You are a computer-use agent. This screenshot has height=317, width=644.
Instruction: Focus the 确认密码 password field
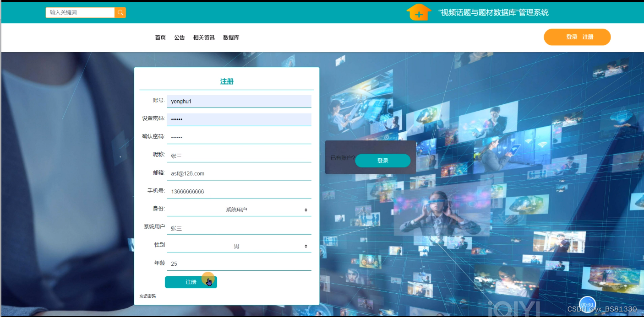(x=239, y=137)
